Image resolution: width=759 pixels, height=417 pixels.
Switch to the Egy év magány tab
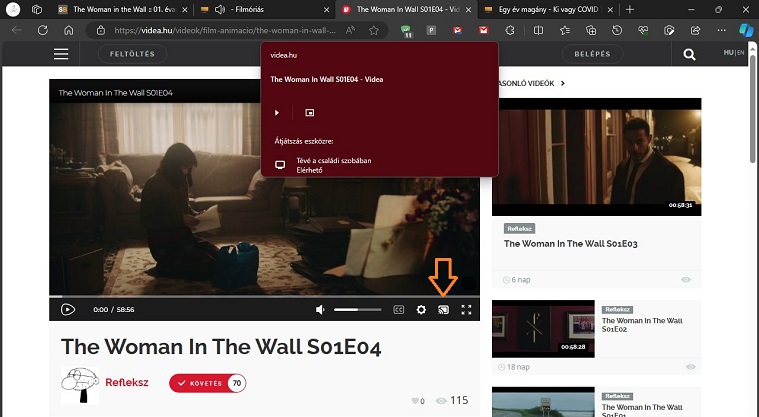click(x=551, y=9)
